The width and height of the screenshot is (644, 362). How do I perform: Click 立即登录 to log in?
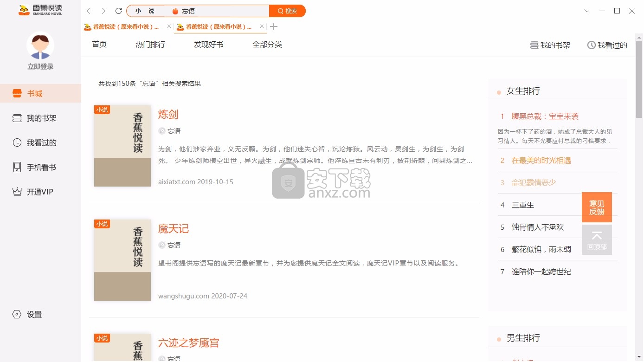pos(40,66)
